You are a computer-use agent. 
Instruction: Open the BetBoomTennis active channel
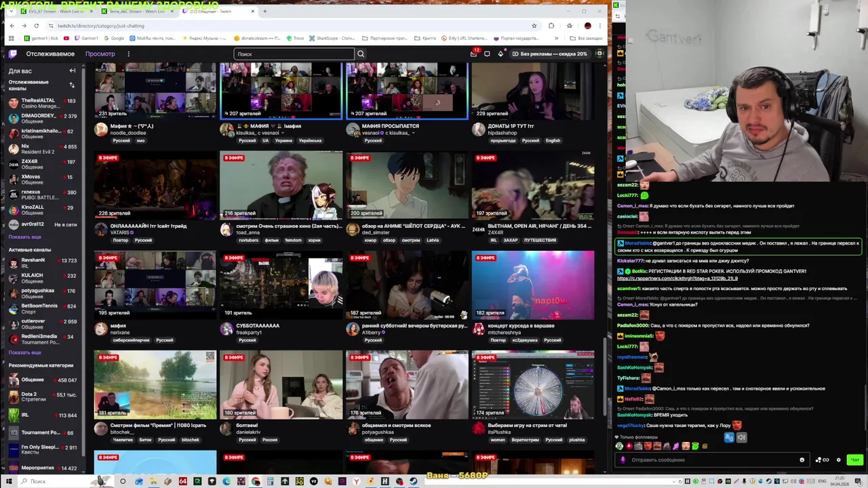(x=43, y=308)
